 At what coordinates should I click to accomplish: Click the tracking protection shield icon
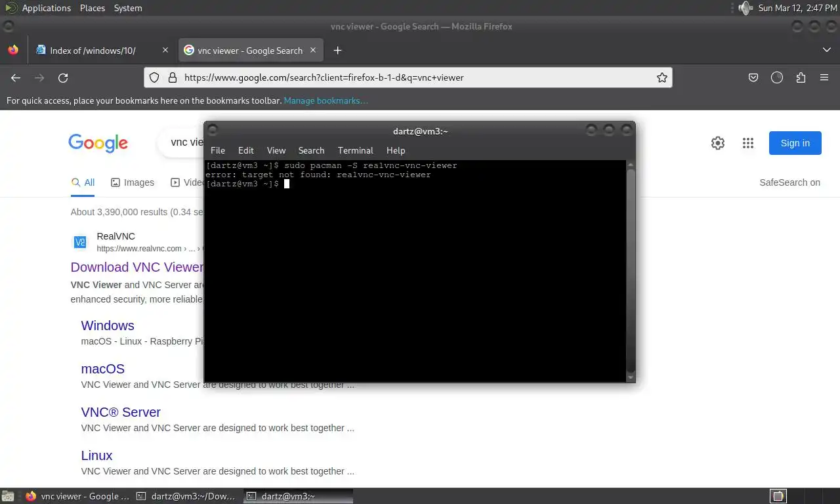tap(154, 77)
